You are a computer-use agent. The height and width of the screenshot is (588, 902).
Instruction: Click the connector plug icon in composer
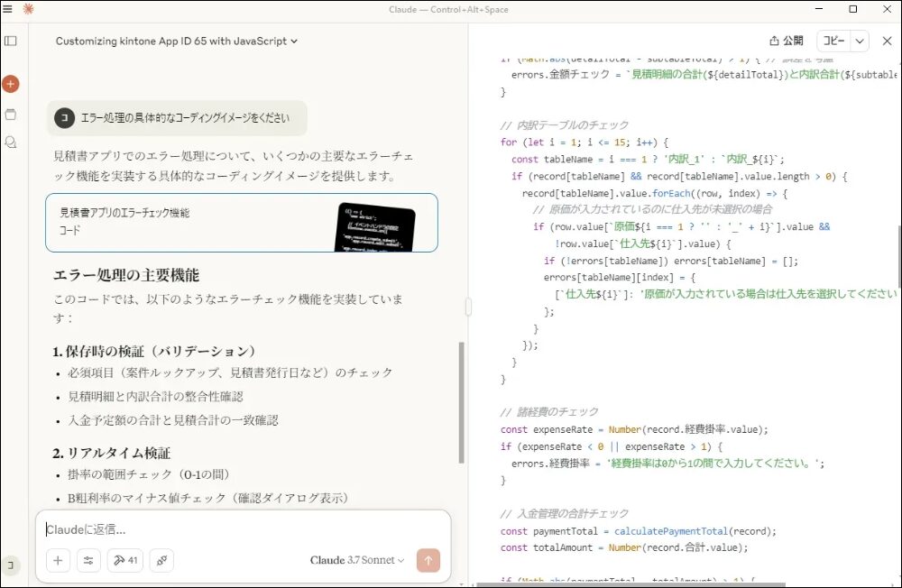pos(161,560)
